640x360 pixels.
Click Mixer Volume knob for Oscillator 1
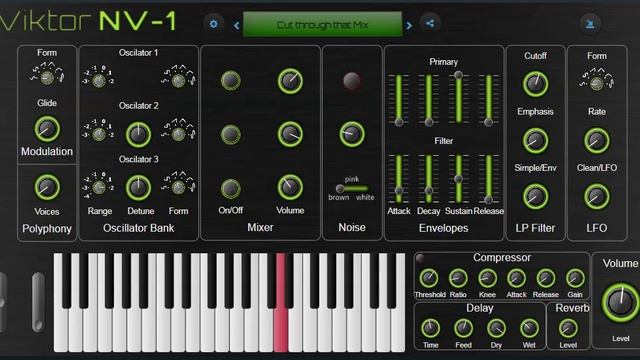tap(290, 81)
